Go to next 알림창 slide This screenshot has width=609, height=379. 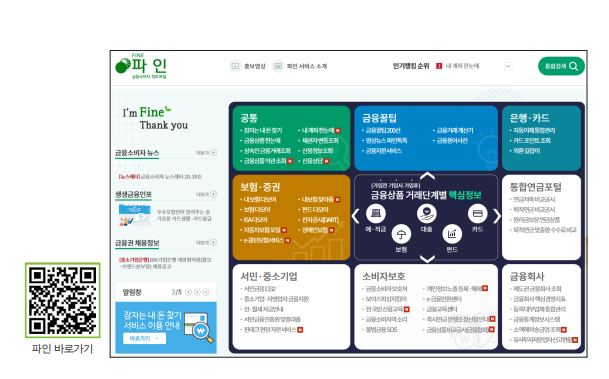point(197,292)
